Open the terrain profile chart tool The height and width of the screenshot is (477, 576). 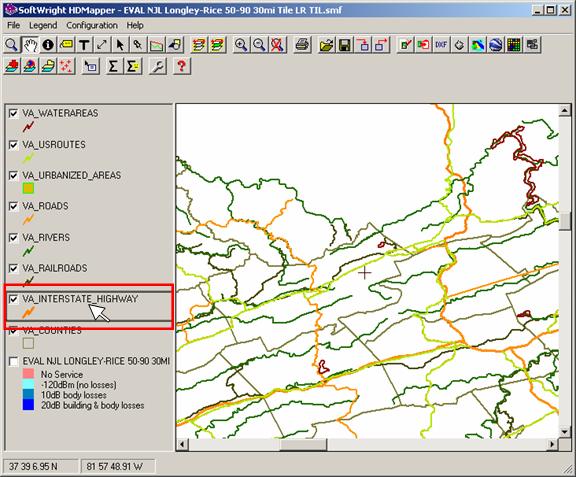156,45
